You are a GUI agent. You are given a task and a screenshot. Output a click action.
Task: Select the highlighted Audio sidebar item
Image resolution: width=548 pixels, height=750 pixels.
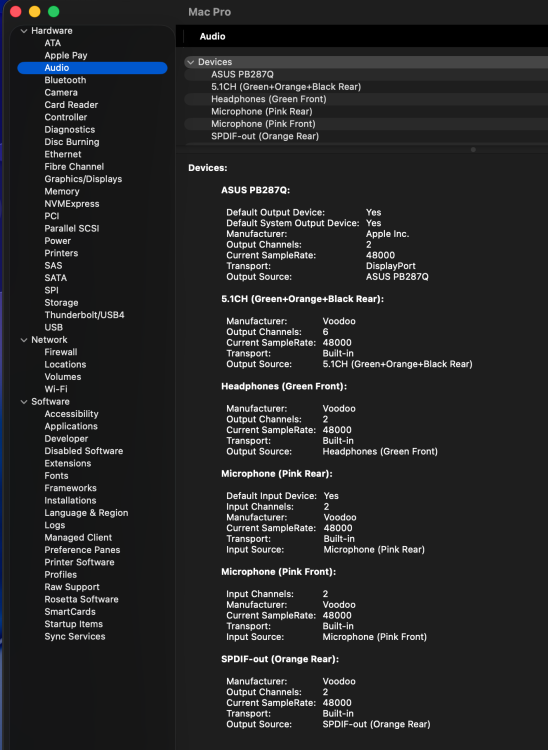tap(92, 68)
